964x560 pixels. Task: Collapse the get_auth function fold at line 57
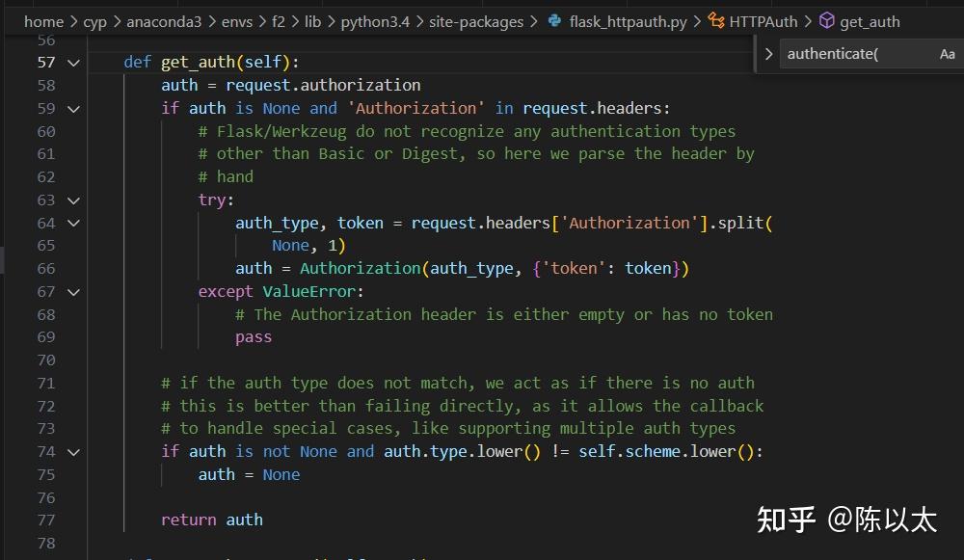click(x=72, y=62)
